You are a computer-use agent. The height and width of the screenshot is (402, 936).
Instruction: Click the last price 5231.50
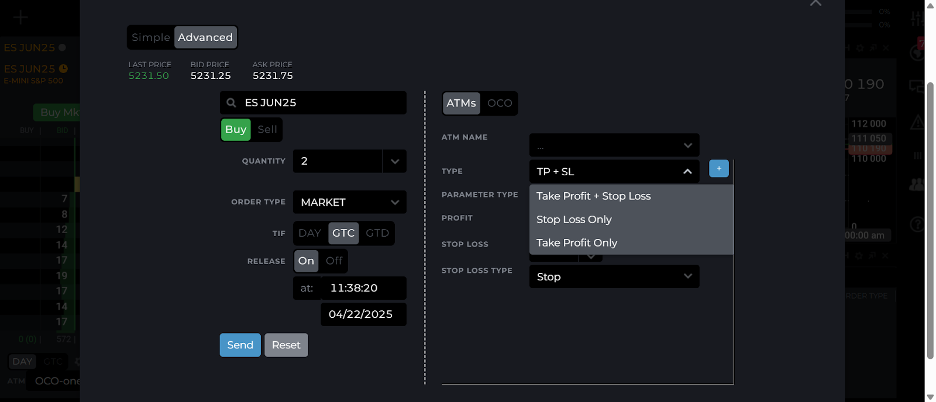coord(149,76)
